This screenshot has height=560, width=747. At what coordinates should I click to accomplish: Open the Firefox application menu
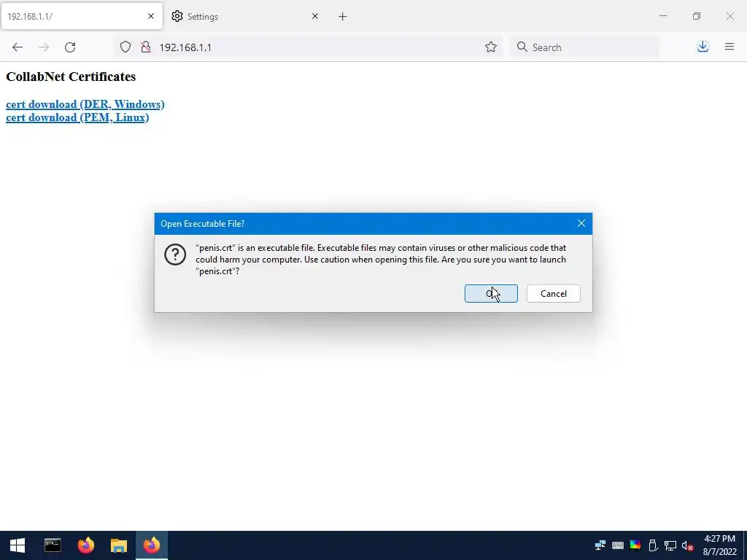pos(729,47)
